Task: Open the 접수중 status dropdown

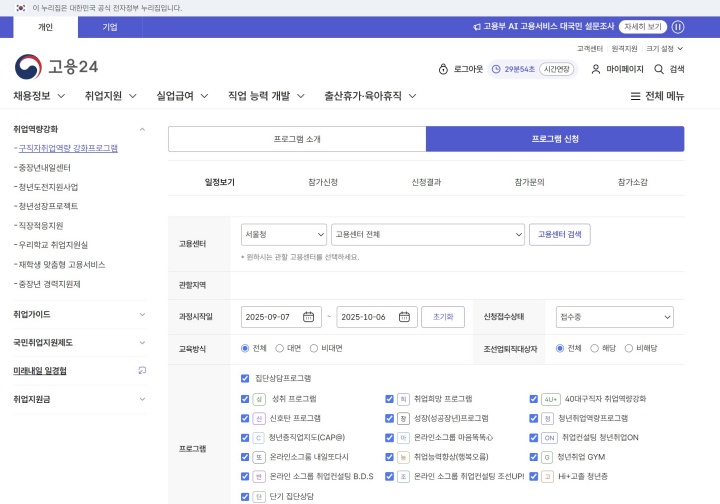Action: (x=614, y=317)
